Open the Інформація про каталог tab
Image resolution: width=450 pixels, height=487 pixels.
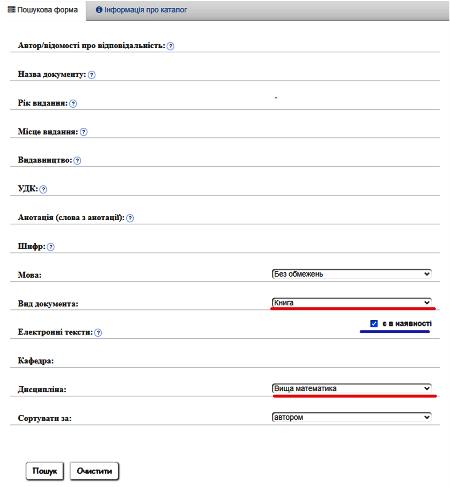(141, 10)
